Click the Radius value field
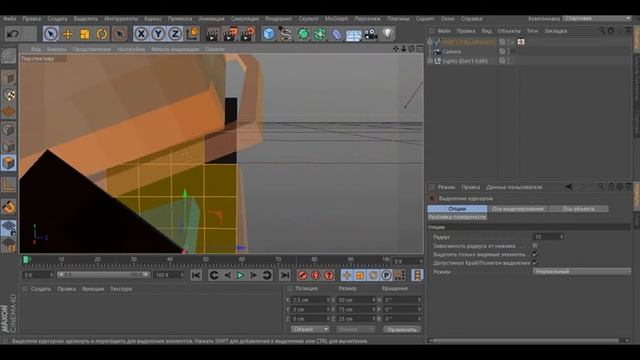The image size is (640, 360). click(548, 237)
